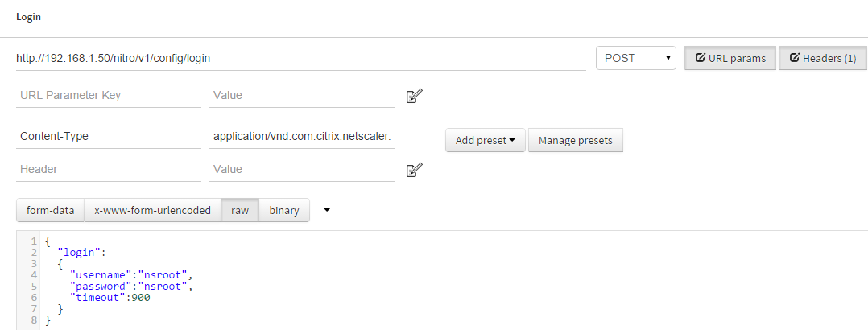The image size is (868, 330).
Task: Click the empty Header key field
Action: coord(109,170)
